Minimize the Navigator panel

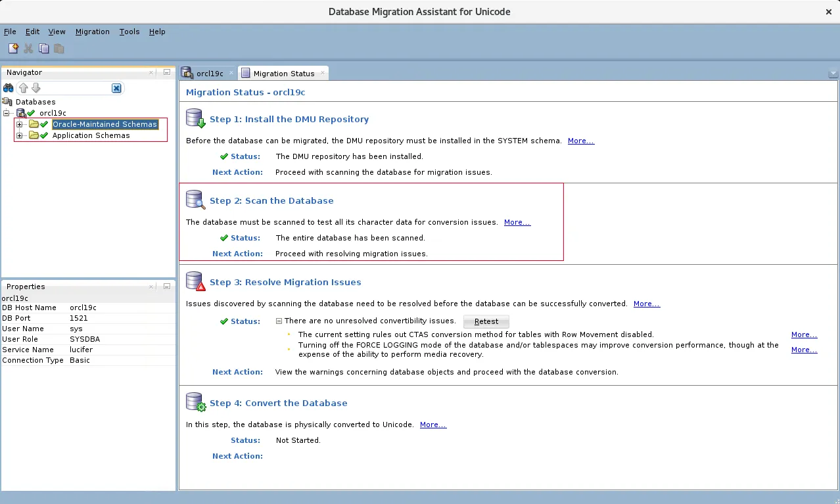coord(167,72)
